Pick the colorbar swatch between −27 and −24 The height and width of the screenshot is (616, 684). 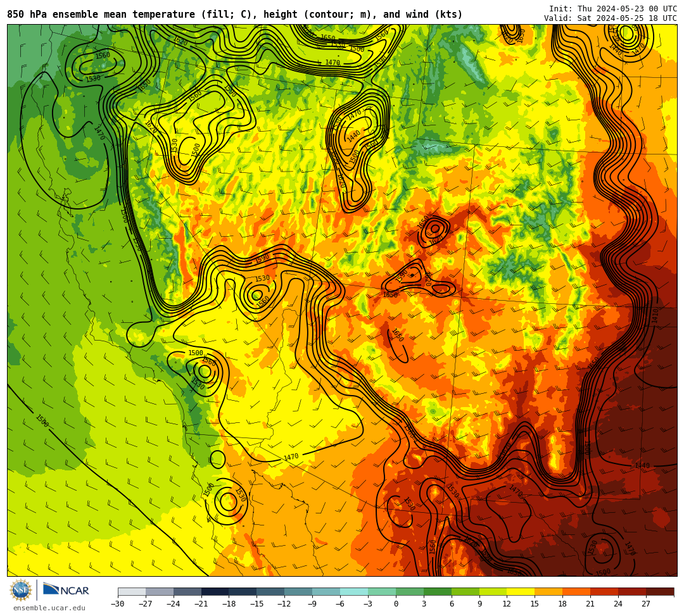pos(160,591)
